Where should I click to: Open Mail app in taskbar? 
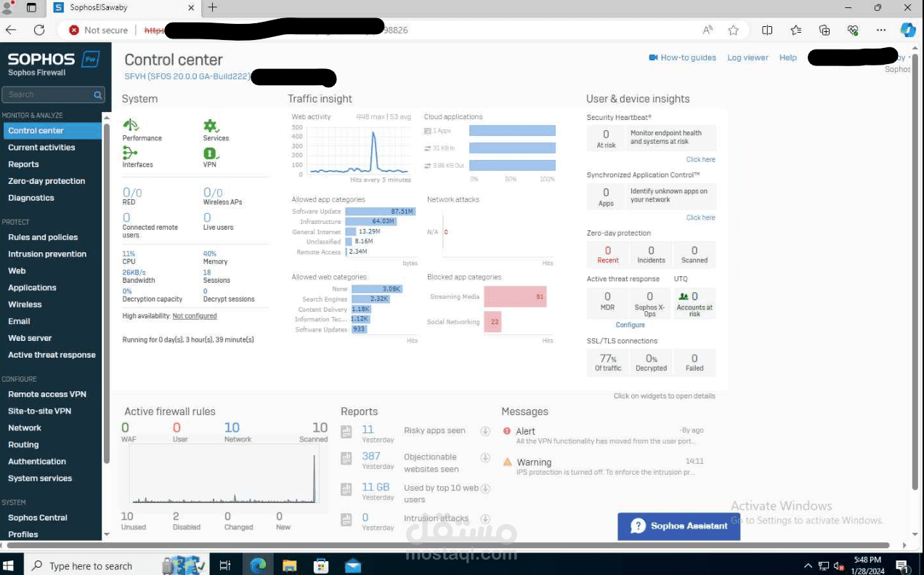tap(353, 565)
